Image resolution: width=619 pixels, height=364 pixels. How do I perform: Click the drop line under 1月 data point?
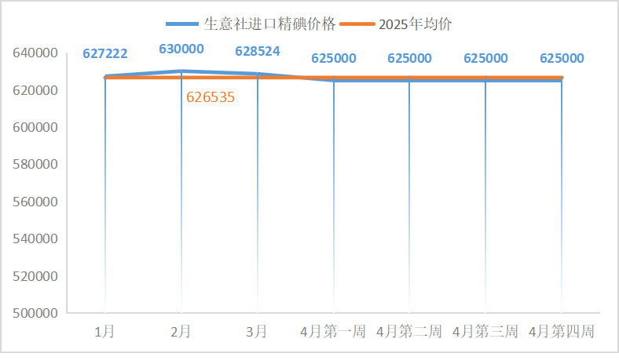[105, 195]
